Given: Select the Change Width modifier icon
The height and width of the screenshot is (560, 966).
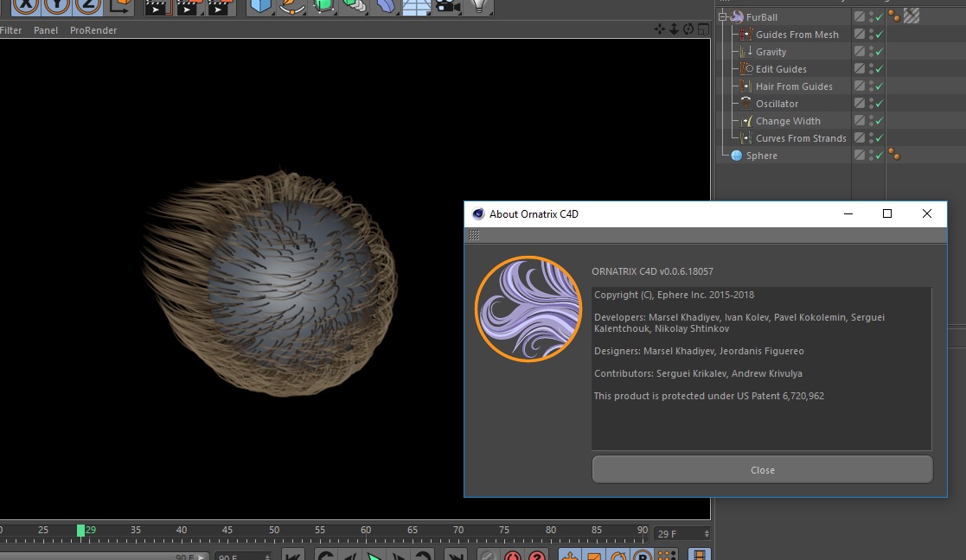Looking at the screenshot, I should (745, 121).
